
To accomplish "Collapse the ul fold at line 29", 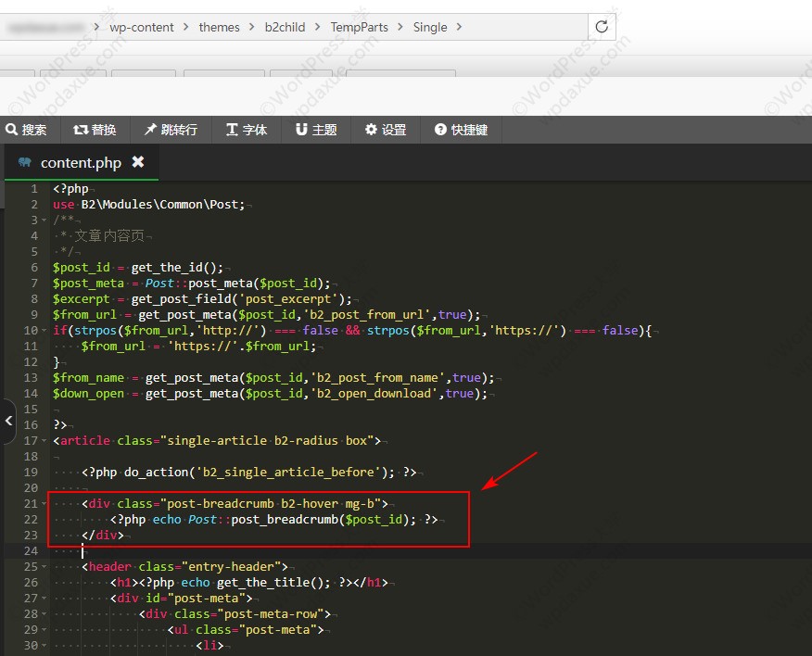I will click(x=44, y=630).
